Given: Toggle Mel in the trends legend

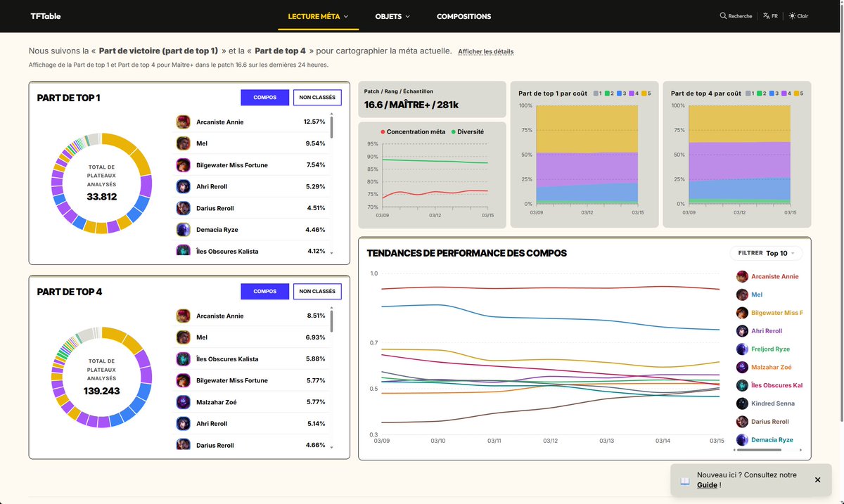Looking at the screenshot, I should [x=750, y=295].
